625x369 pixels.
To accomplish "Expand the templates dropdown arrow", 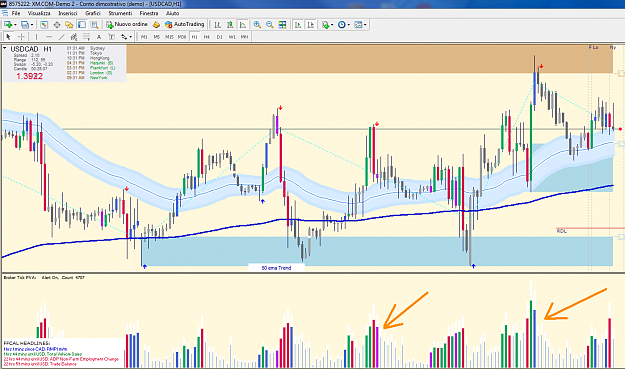I will tap(365, 25).
